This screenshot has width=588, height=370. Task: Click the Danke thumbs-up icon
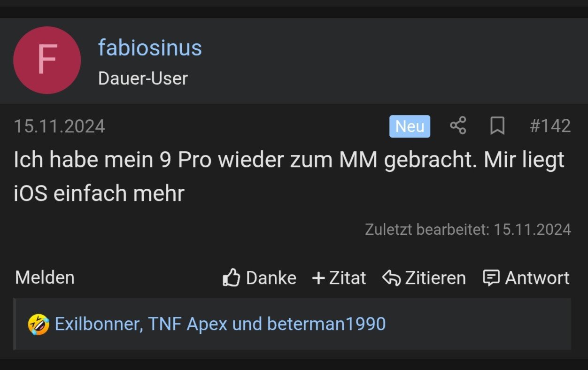pyautogui.click(x=232, y=278)
